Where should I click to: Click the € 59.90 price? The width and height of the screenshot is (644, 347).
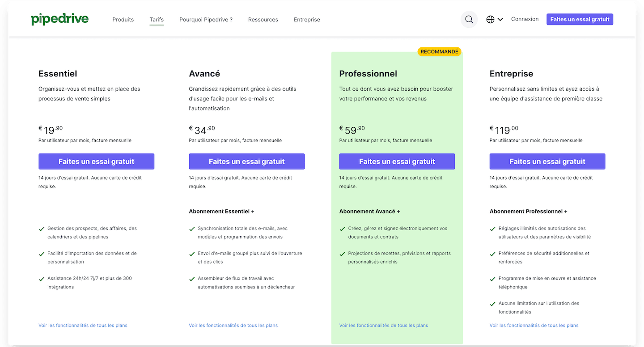pyautogui.click(x=352, y=130)
